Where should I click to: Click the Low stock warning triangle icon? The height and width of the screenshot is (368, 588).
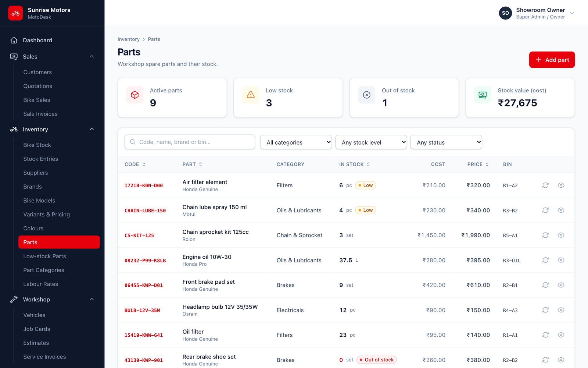[x=251, y=95]
